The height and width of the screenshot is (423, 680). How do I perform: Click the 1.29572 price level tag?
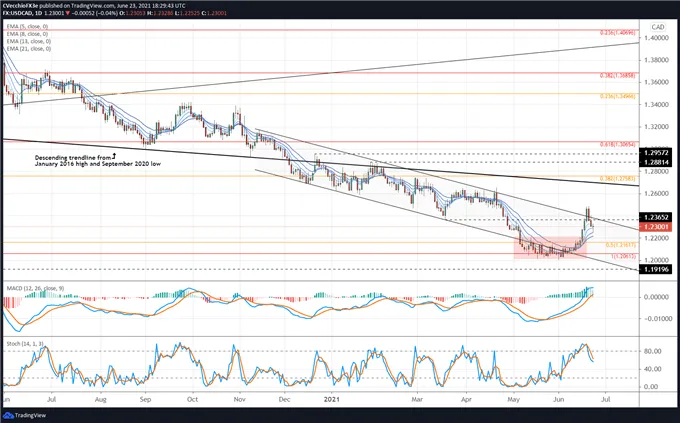[x=656, y=153]
